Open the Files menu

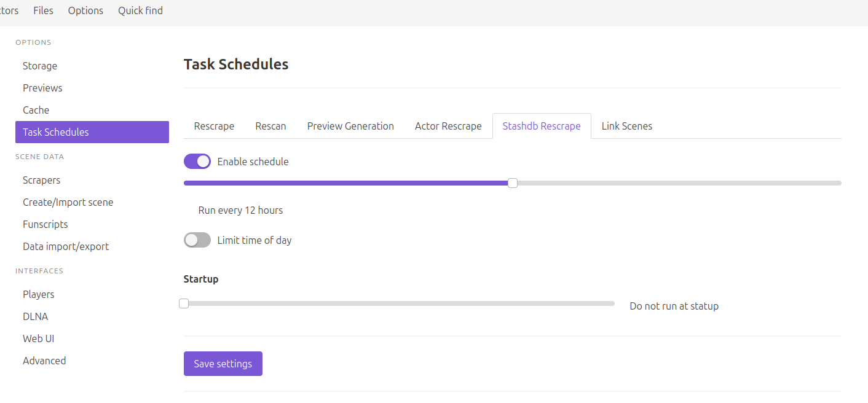(43, 10)
